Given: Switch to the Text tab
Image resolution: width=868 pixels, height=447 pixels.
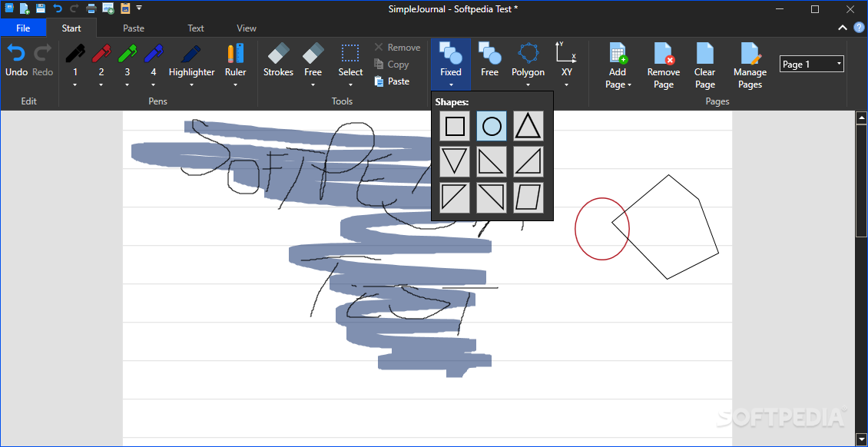Looking at the screenshot, I should (195, 28).
